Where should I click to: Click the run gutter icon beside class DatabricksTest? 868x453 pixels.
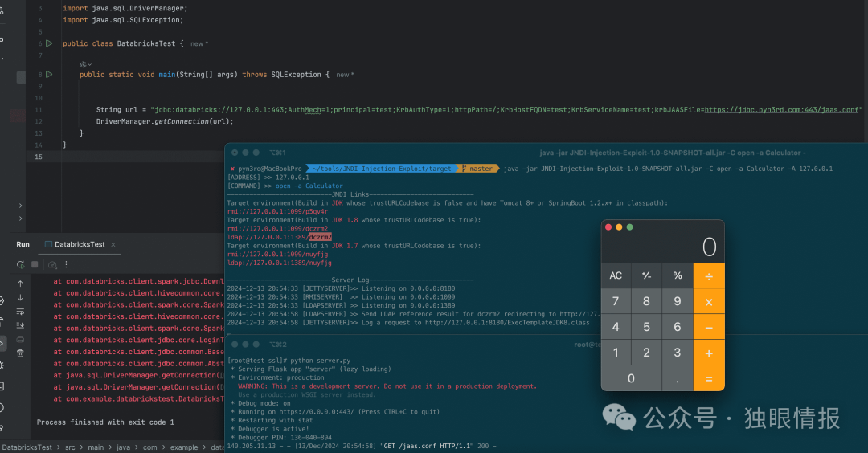point(49,43)
